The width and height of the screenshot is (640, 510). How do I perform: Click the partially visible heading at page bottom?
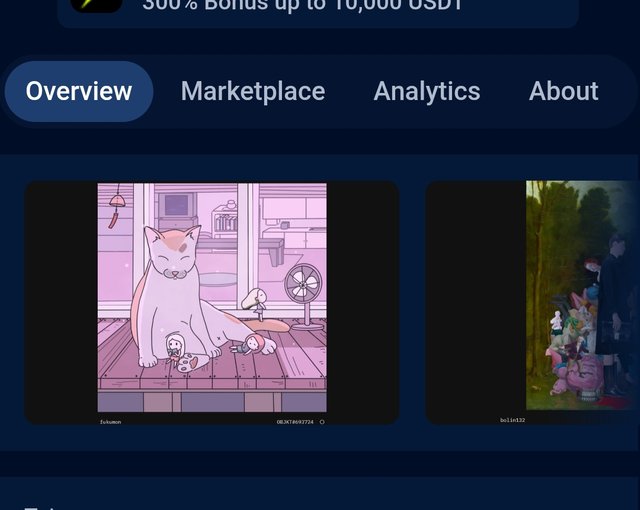point(39,508)
